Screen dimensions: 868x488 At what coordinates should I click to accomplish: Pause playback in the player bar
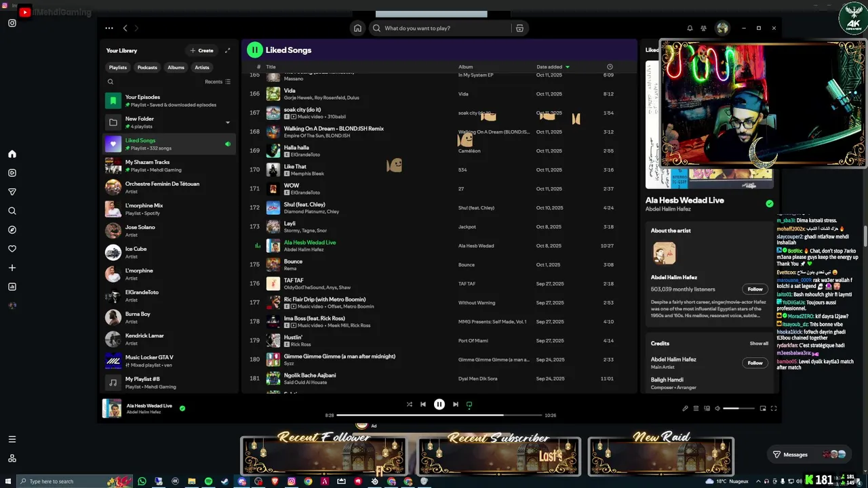click(x=439, y=405)
